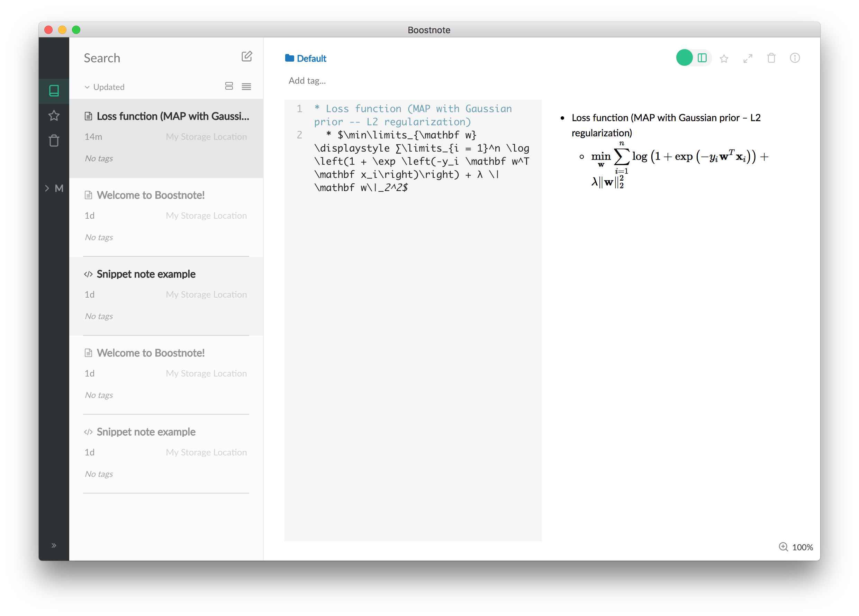
Task: Enter fullscreen with expand arrows icon
Action: [748, 58]
